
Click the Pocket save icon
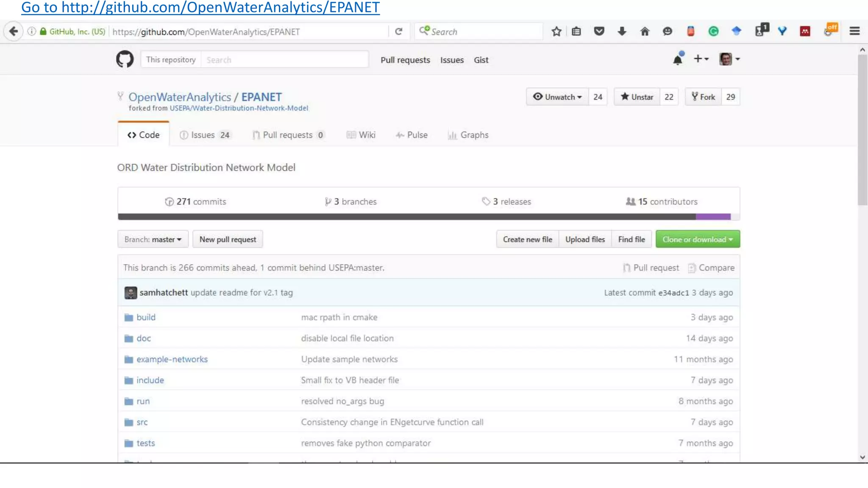click(599, 31)
